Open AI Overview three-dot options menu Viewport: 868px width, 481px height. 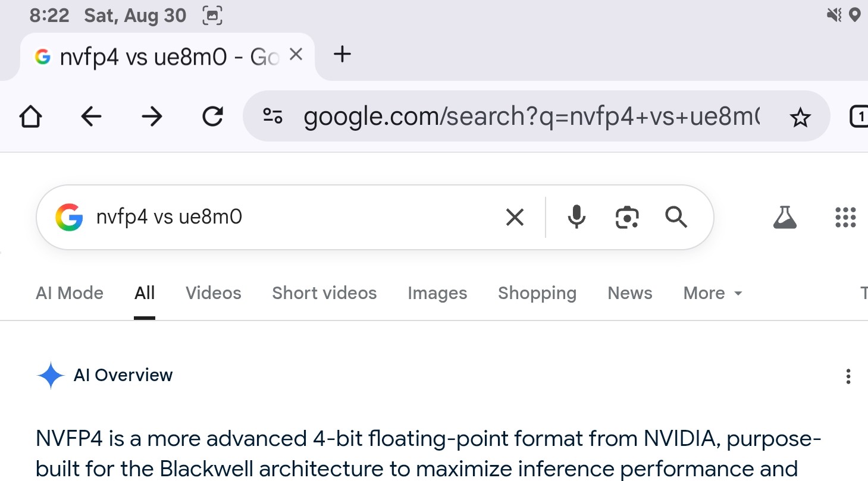(x=848, y=376)
